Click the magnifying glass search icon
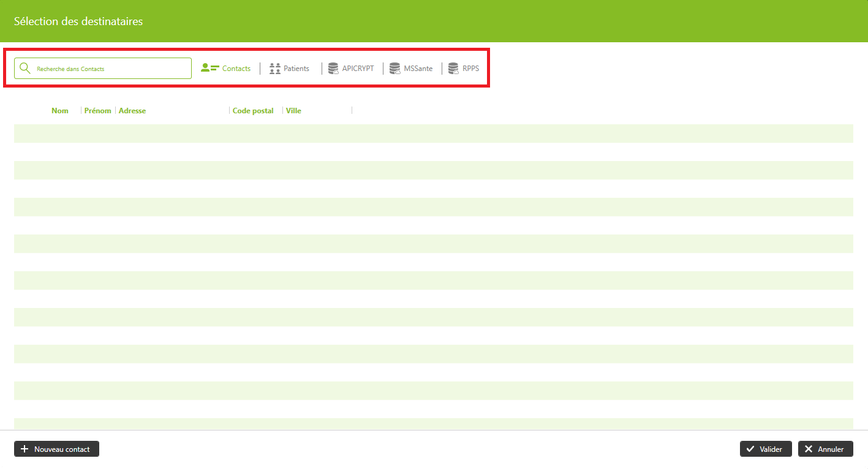The image size is (868, 469). coord(25,69)
